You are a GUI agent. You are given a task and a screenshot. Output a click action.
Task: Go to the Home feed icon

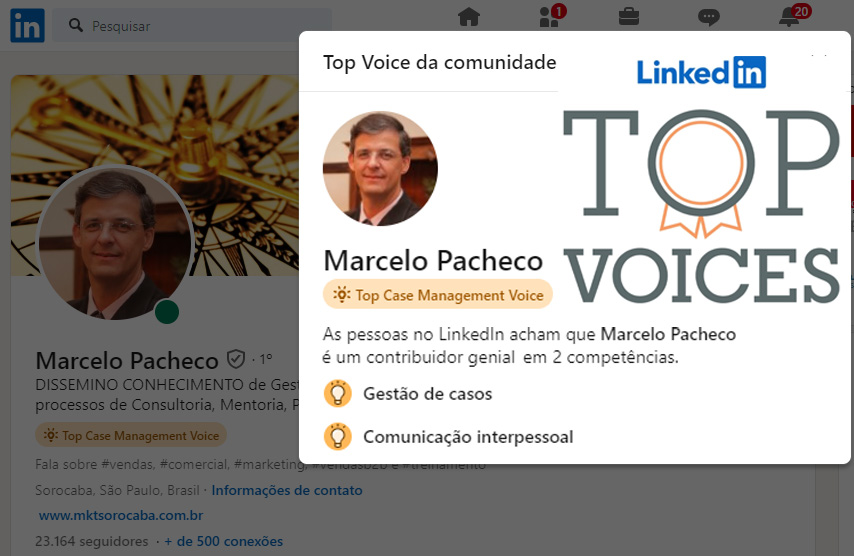click(469, 17)
